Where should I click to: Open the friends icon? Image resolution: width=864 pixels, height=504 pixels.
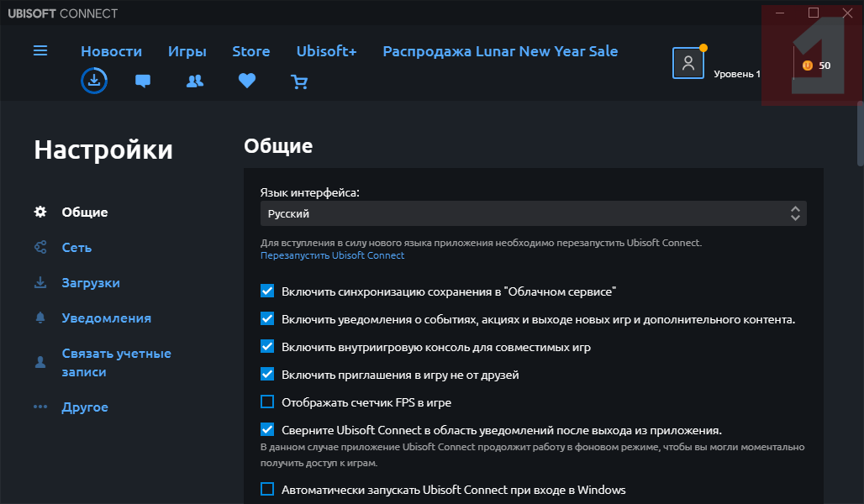coord(195,81)
